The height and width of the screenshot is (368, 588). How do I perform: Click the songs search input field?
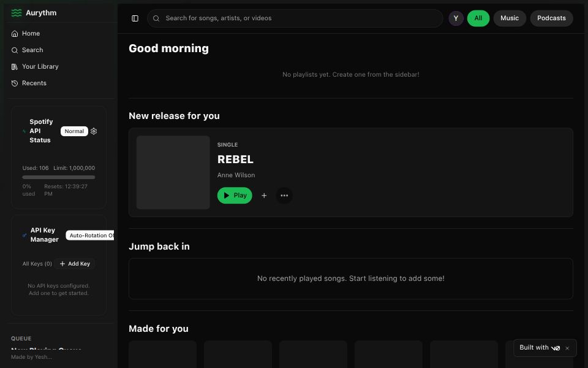tap(294, 18)
